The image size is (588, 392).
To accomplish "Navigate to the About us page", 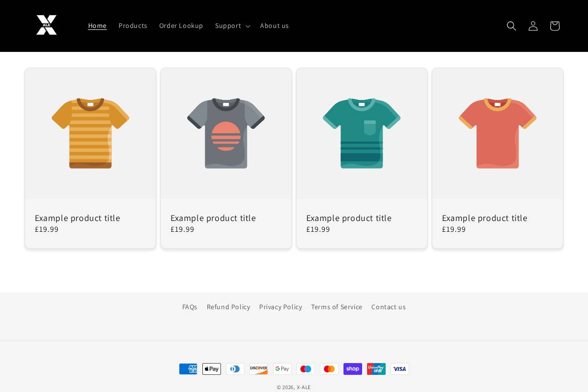I will 274,25.
